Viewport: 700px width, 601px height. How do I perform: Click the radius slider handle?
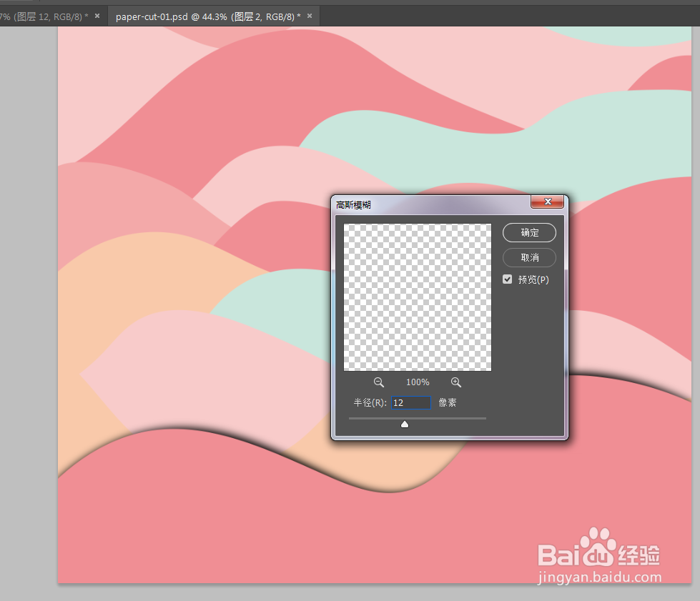(x=405, y=424)
